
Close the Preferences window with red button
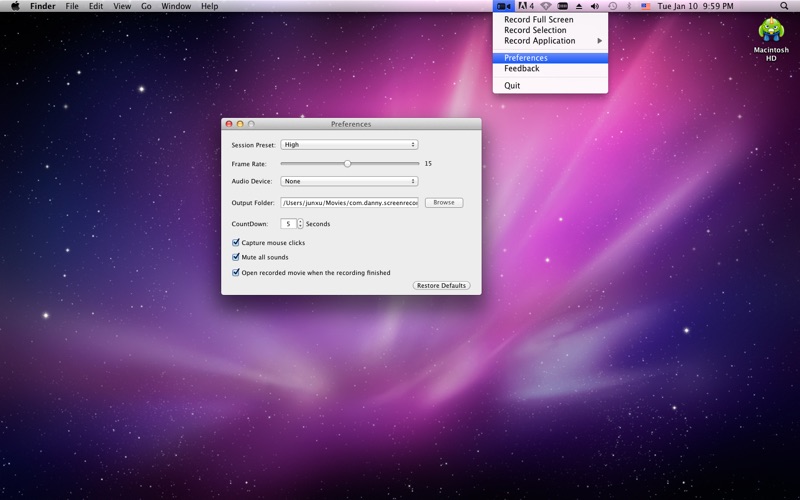[x=229, y=124]
